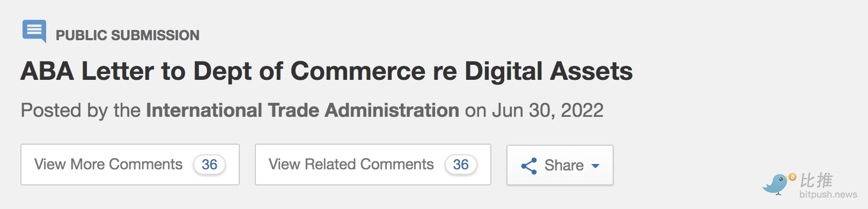
Task: Click the 36 badge beside View More Comments
Action: (x=210, y=165)
